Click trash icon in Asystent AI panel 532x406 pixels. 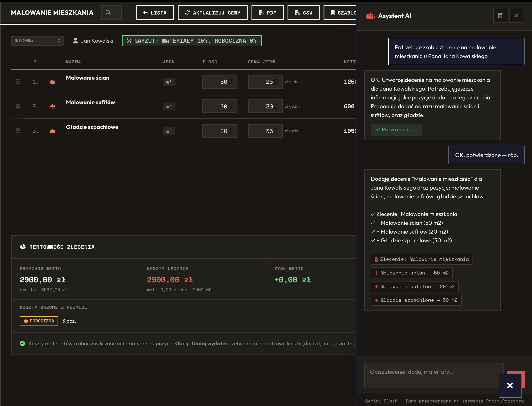coord(500,16)
